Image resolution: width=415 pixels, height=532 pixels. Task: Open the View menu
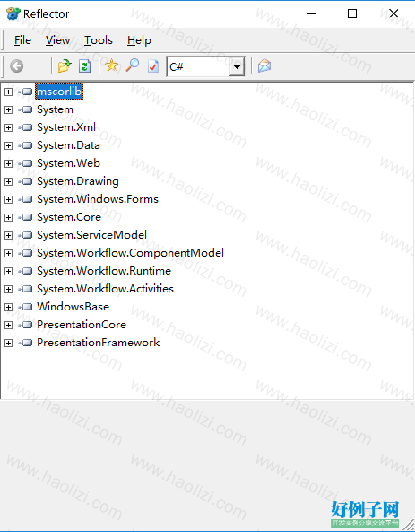[58, 40]
